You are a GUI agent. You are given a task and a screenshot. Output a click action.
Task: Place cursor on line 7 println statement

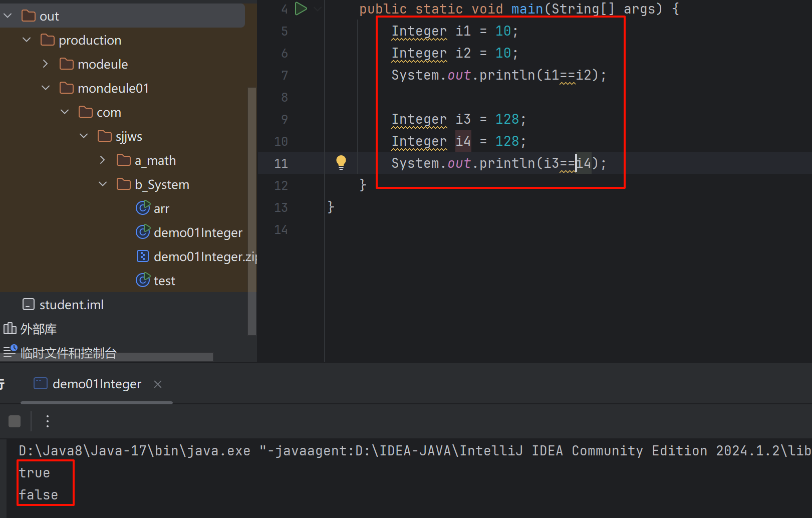click(498, 75)
